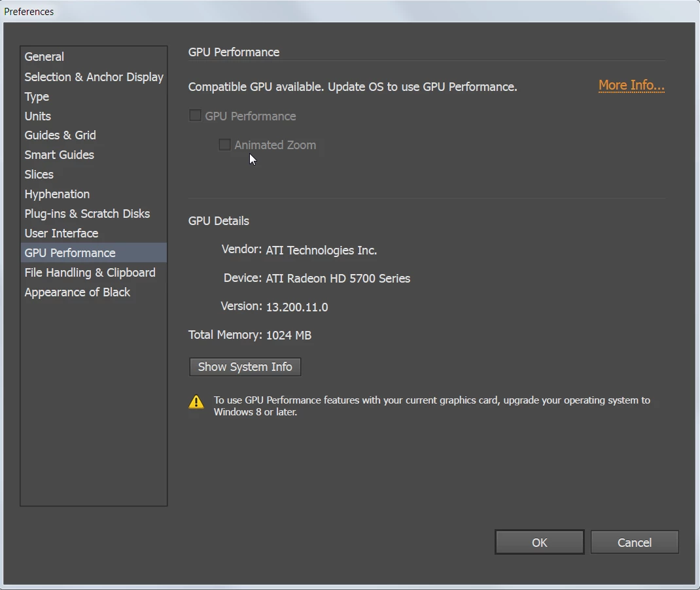Select Selection & Anchor Display category
Viewport: 700px width, 590px height.
[94, 77]
